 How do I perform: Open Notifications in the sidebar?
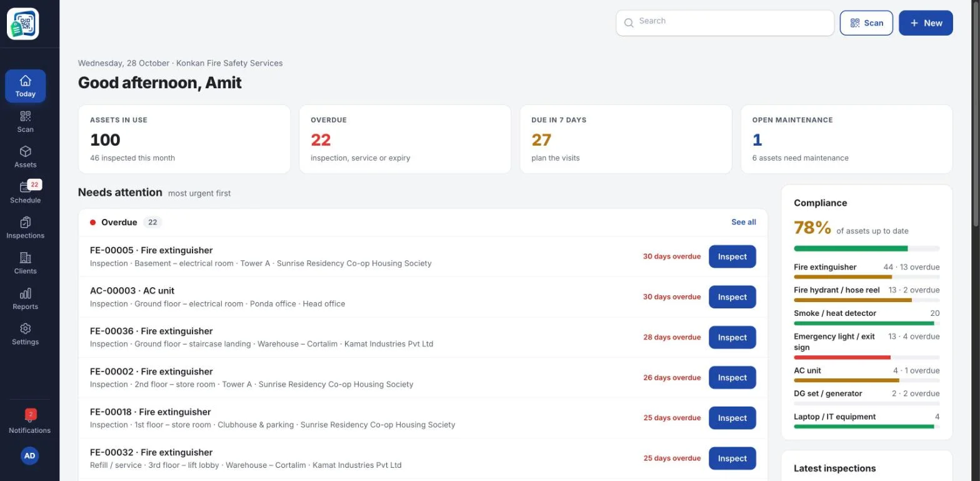29,422
